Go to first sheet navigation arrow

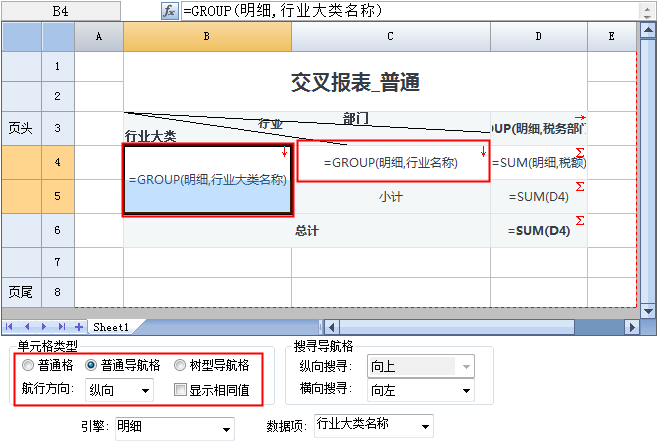pos(10,327)
